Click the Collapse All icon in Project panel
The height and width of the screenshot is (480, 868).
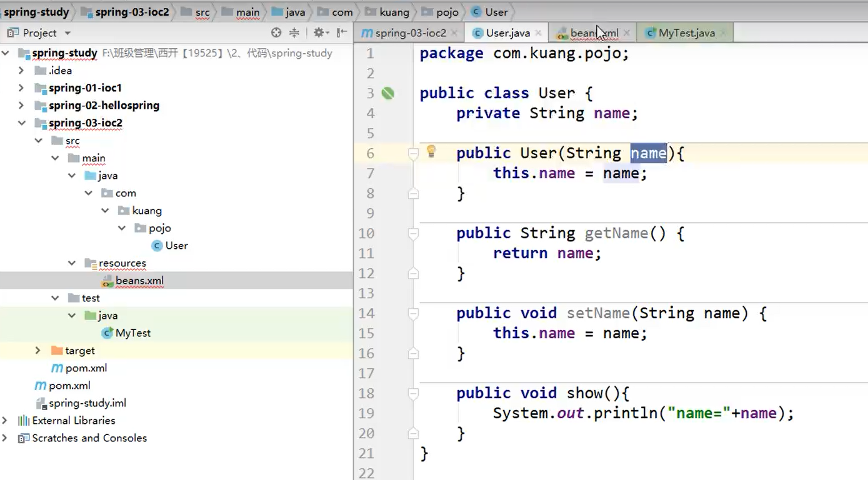[x=294, y=32]
